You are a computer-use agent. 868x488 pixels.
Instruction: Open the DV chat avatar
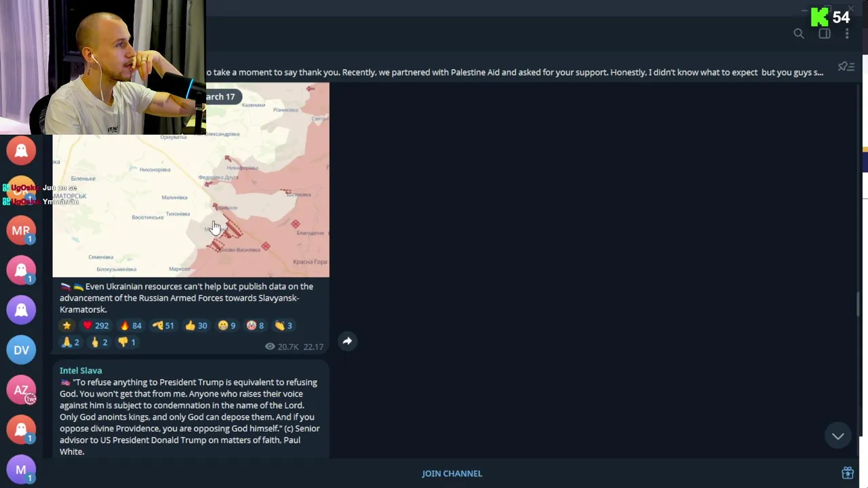(x=21, y=350)
